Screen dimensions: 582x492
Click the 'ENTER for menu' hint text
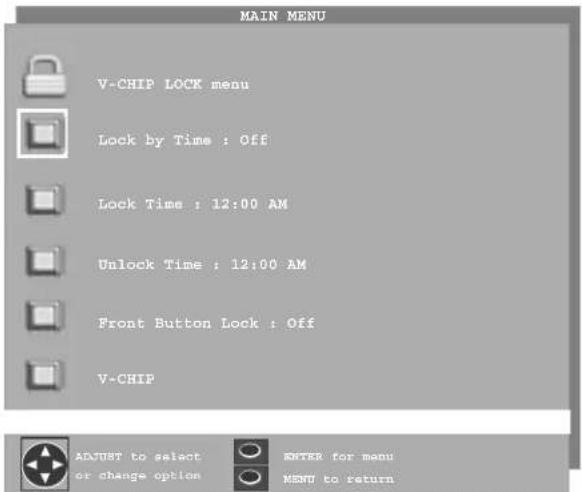tap(338, 456)
